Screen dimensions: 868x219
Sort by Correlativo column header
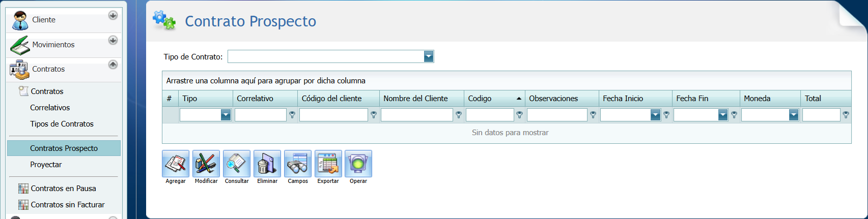coord(265,99)
